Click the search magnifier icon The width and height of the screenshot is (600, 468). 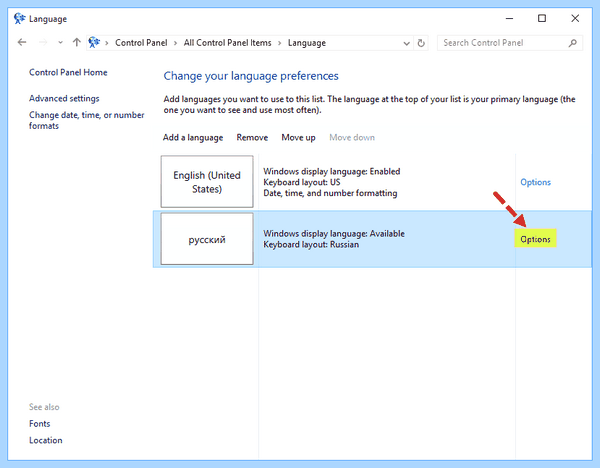(x=572, y=43)
